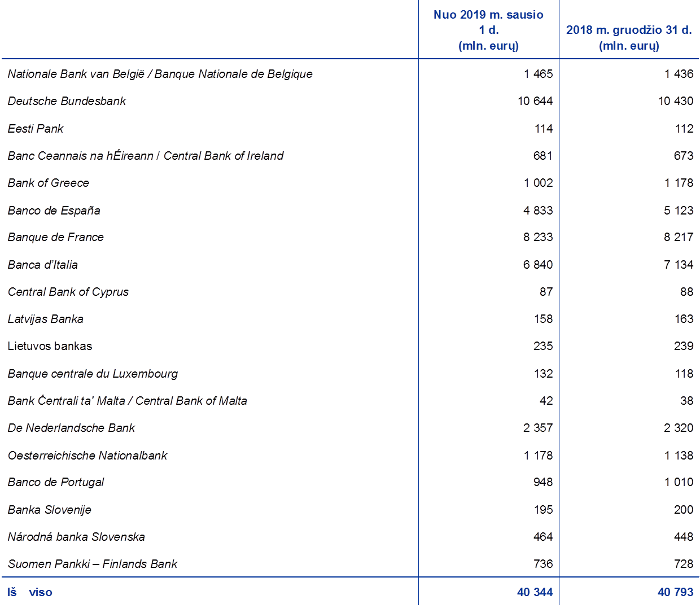Select the Národná banka Slovenska row name
Viewport: 700px width, 608px height.
click(76, 537)
